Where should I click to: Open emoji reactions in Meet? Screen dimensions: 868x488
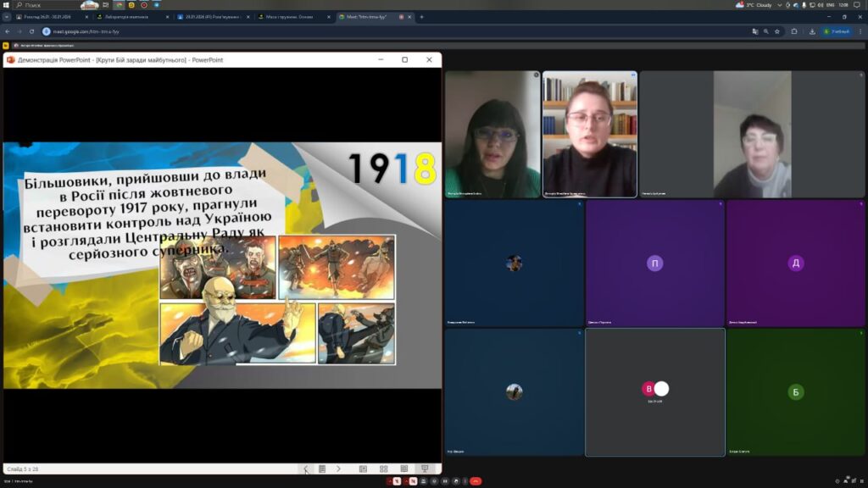point(434,481)
